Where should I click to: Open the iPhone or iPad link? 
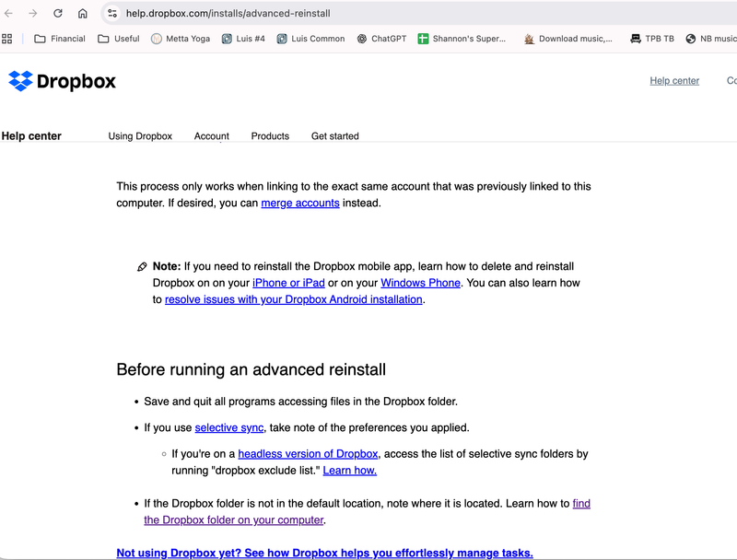pyautogui.click(x=288, y=283)
